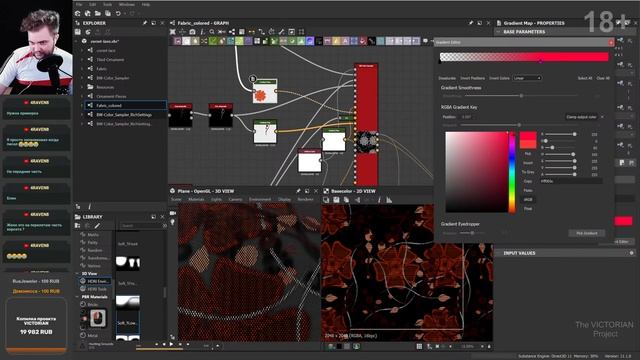Click the magnifier search icon in graph toolbar
The width and height of the screenshot is (640, 360).
tap(212, 32)
